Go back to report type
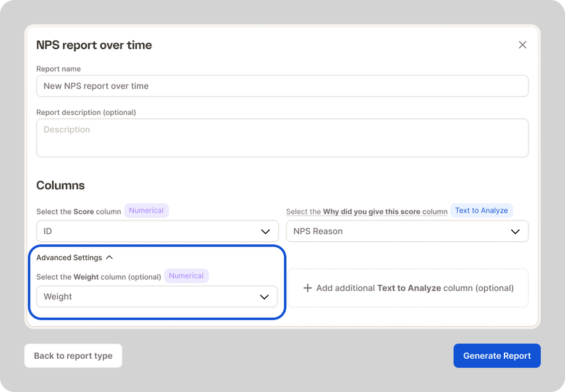The image size is (565, 392). (x=73, y=355)
